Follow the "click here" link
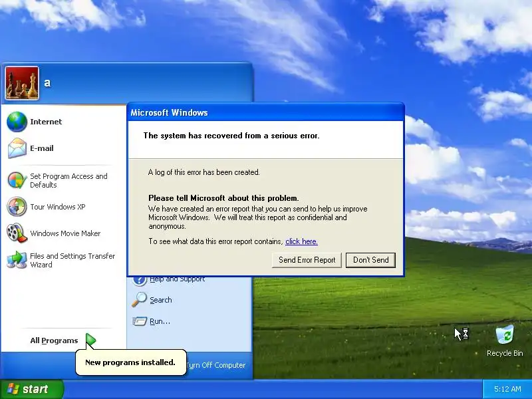Image resolution: width=532 pixels, height=399 pixels. (x=301, y=241)
